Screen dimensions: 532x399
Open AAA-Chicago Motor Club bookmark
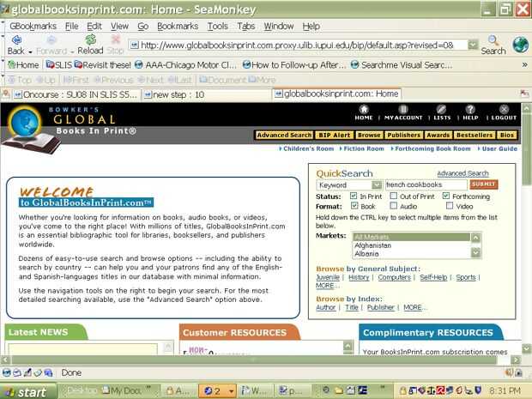click(x=185, y=65)
